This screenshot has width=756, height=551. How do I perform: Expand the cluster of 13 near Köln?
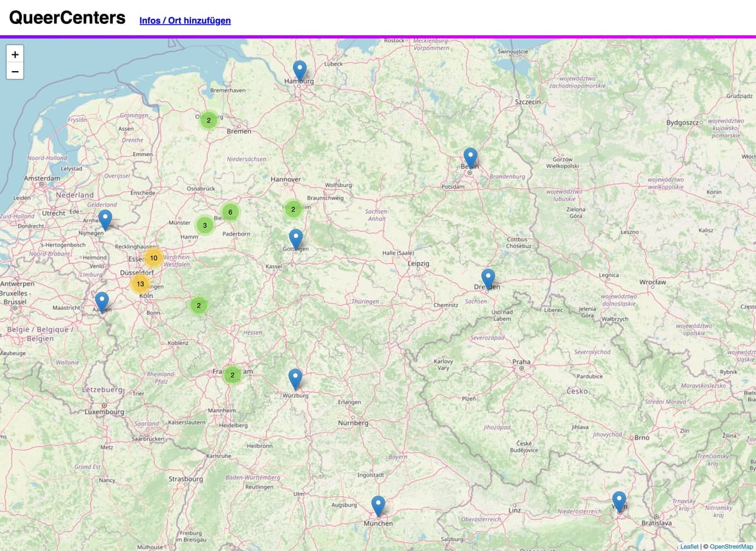(x=140, y=284)
